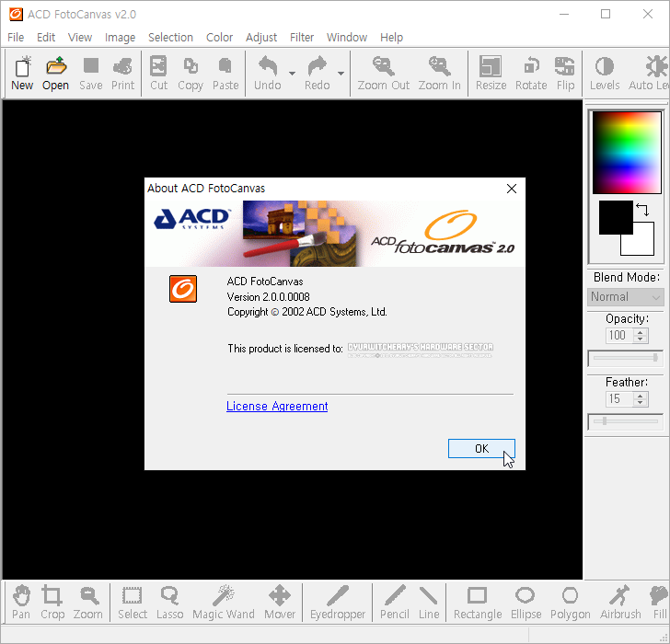Click OK in the About dialog
The image size is (670, 644).
coord(481,448)
